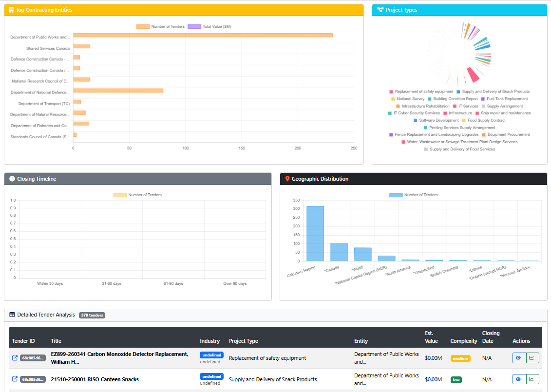Click the 578 tenders count badge
This screenshot has width=551, height=392.
[x=92, y=315]
